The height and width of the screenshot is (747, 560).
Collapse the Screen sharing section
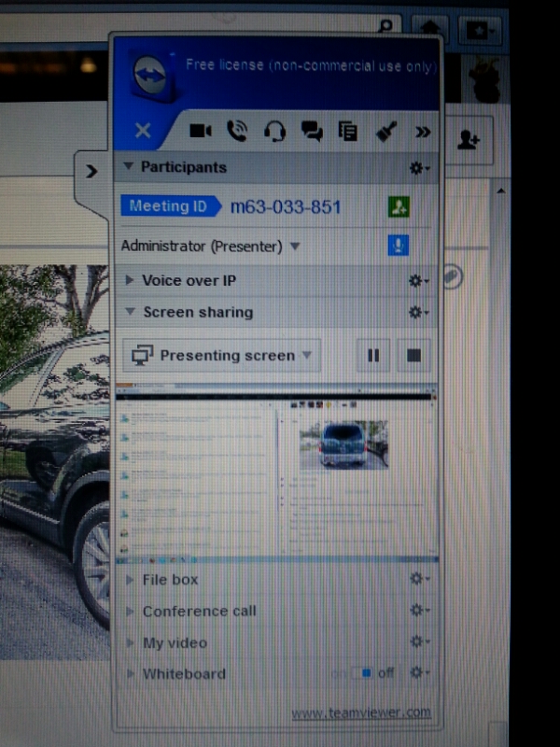point(130,311)
